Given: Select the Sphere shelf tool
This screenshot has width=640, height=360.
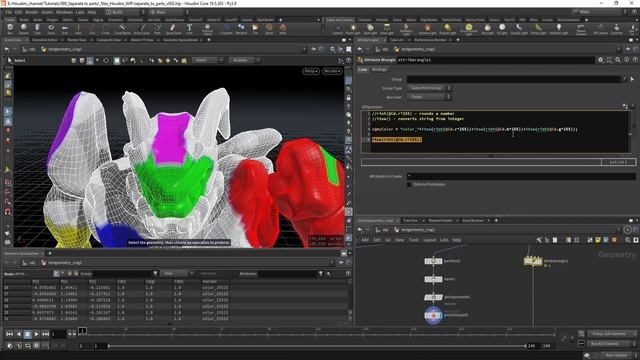Looking at the screenshot, I should [x=24, y=29].
